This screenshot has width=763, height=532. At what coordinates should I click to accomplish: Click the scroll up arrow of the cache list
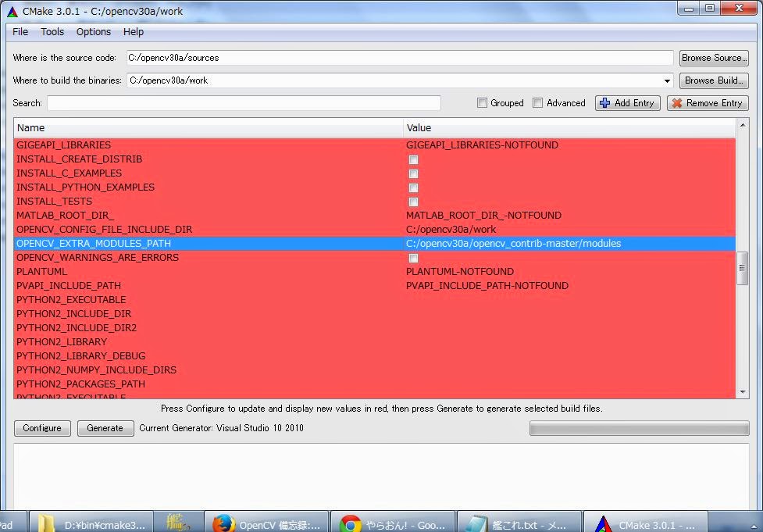(743, 125)
